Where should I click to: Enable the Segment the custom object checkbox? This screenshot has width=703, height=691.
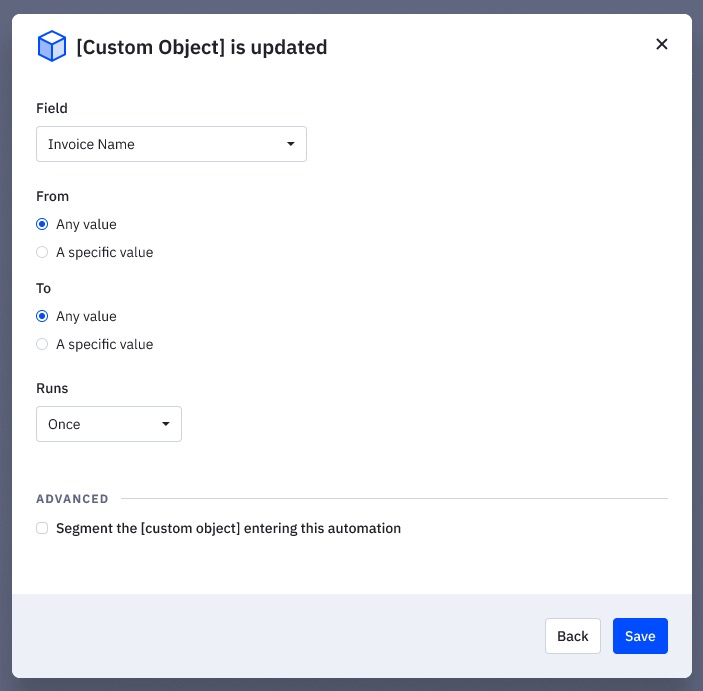[x=42, y=528]
